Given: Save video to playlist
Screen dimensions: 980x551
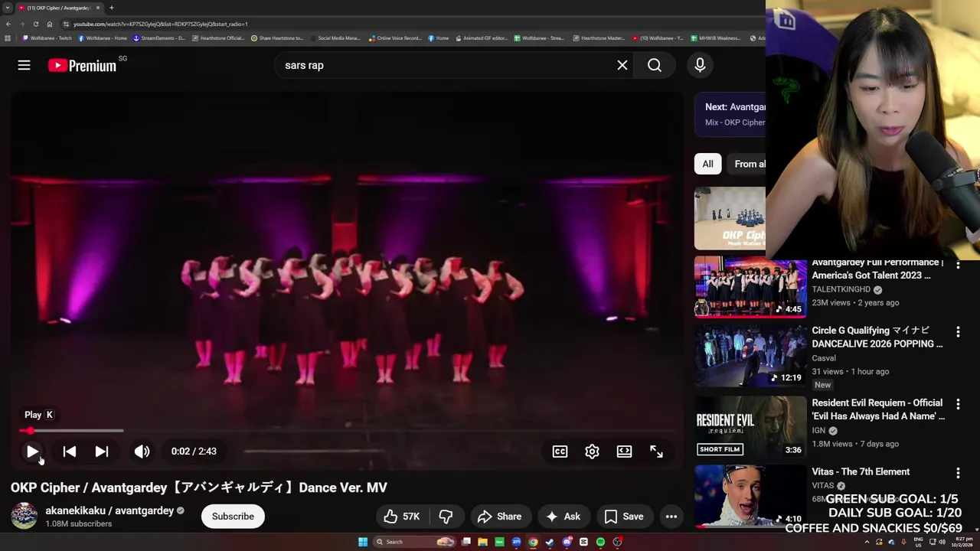Looking at the screenshot, I should coord(624,517).
